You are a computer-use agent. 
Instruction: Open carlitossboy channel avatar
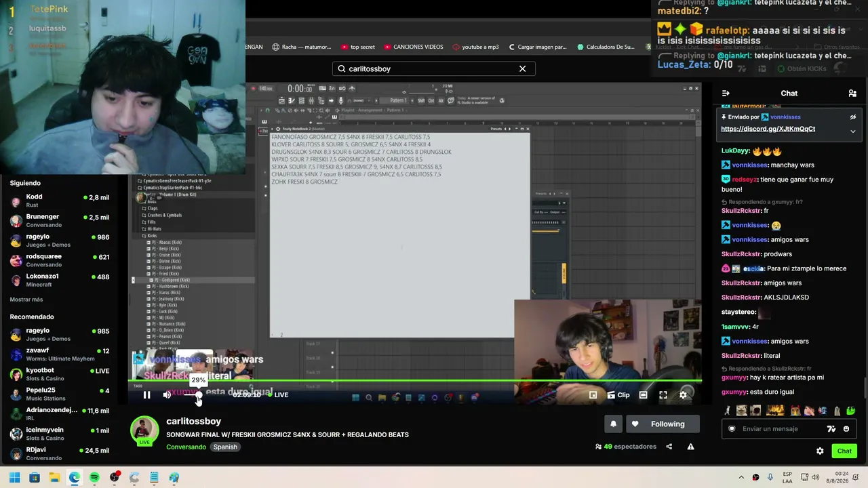click(144, 430)
